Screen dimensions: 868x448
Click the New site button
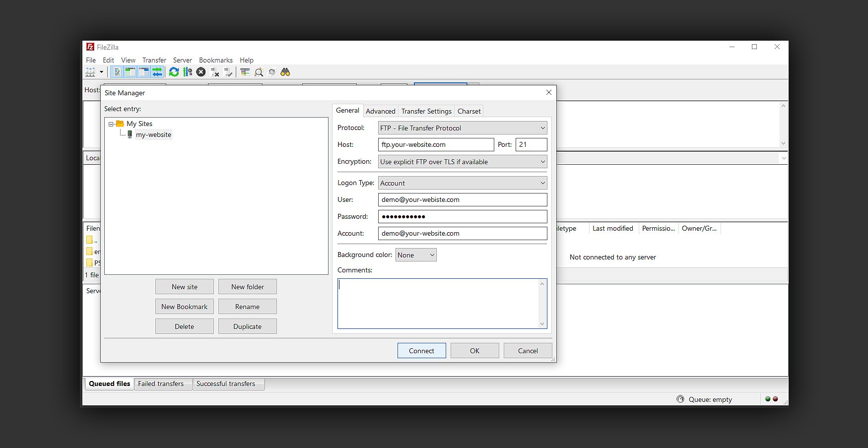(185, 287)
